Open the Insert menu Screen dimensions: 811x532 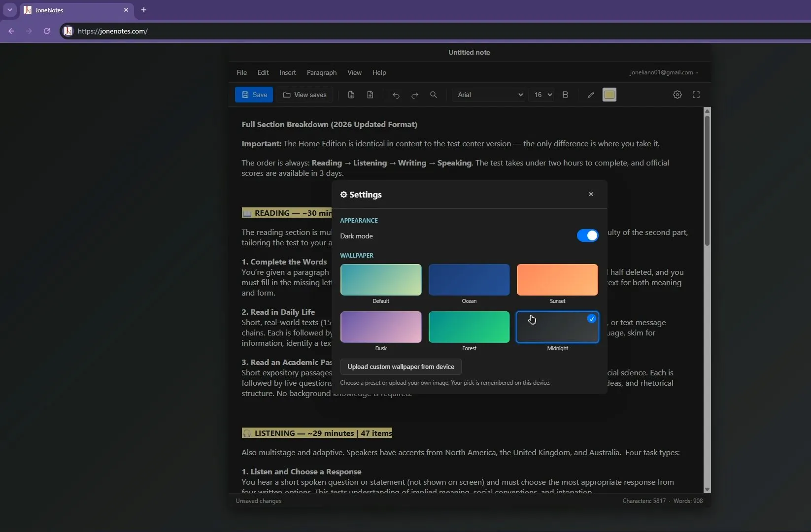tap(288, 72)
